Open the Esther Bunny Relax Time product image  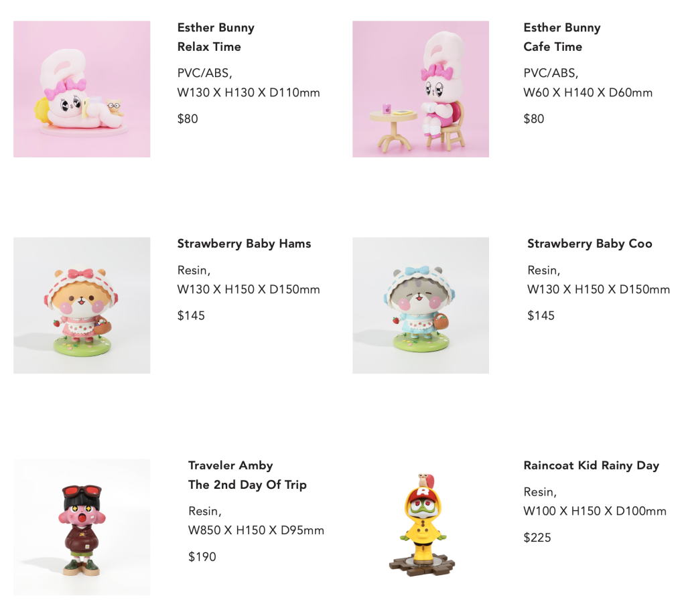pos(82,89)
